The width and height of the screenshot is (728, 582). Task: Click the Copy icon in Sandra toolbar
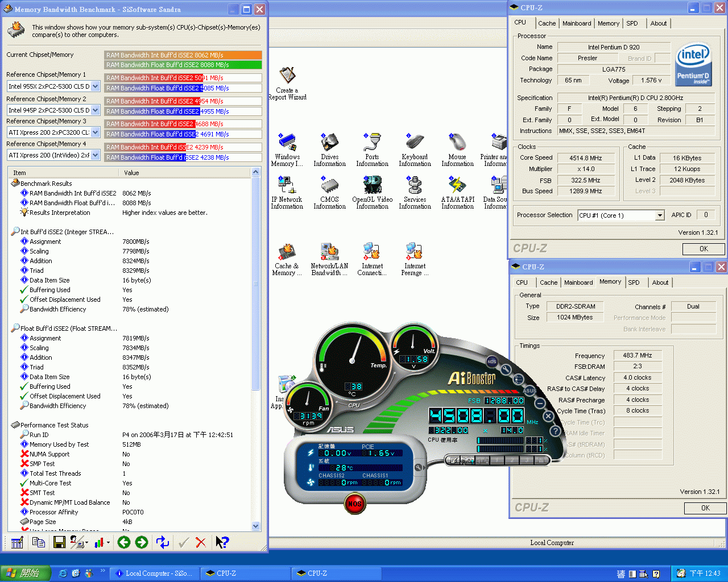39,543
